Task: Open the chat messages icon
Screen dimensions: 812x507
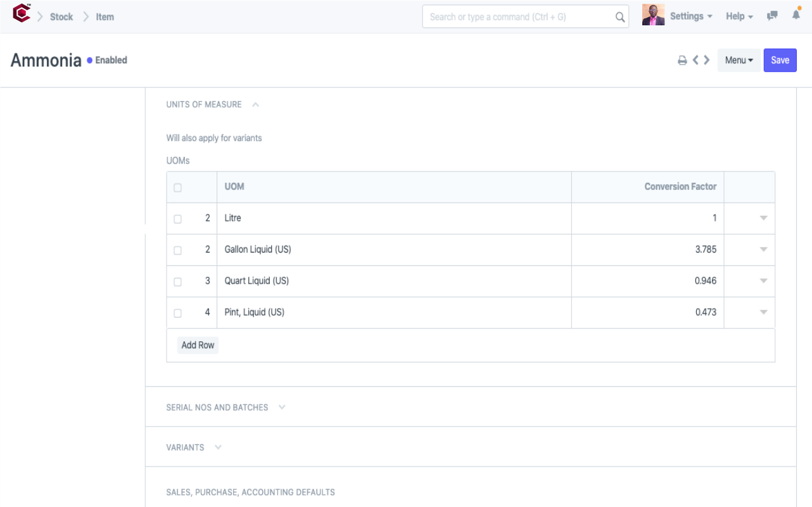Action: point(772,16)
